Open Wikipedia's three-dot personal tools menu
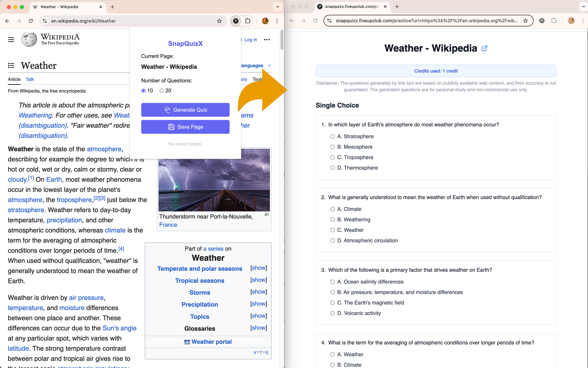The image size is (588, 368). [x=267, y=40]
